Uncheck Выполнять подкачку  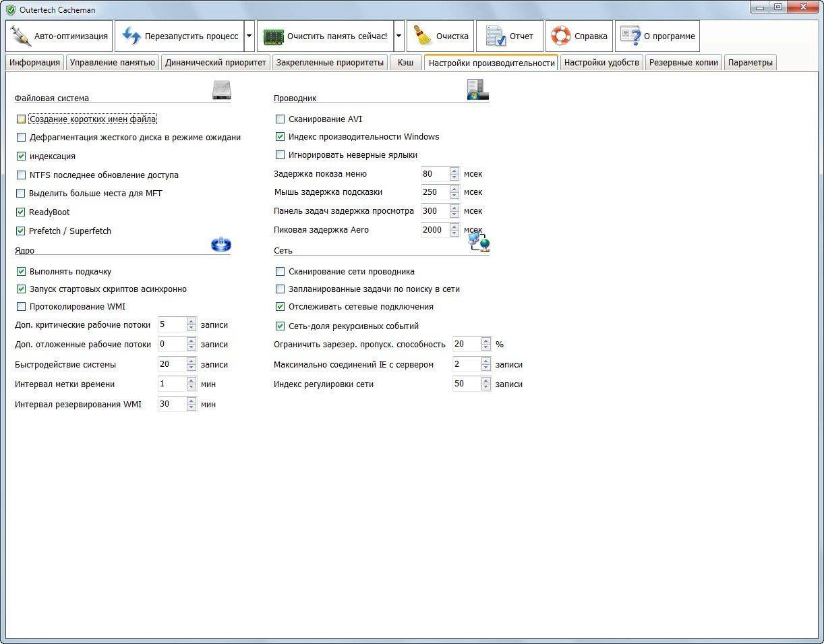tap(21, 272)
